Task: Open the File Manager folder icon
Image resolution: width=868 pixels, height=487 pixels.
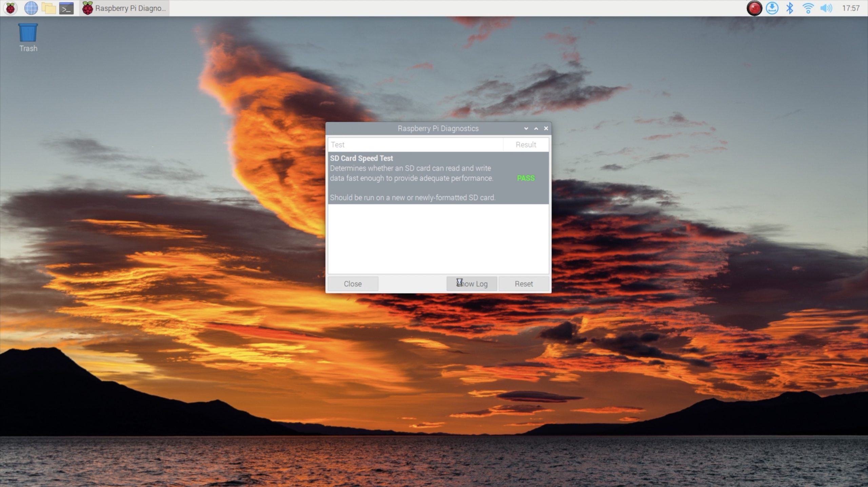Action: pyautogui.click(x=48, y=8)
